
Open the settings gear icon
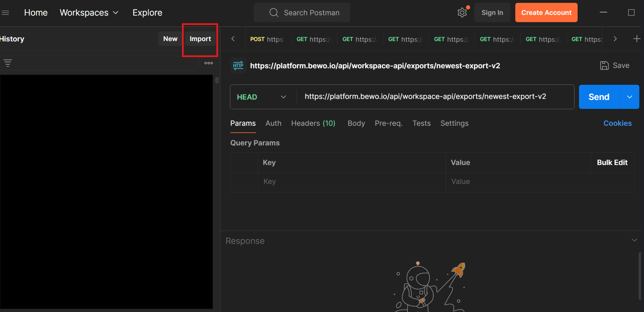click(x=462, y=13)
